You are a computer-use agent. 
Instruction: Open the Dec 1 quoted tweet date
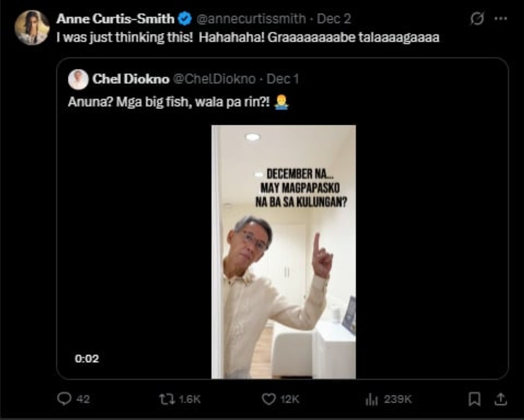[283, 79]
